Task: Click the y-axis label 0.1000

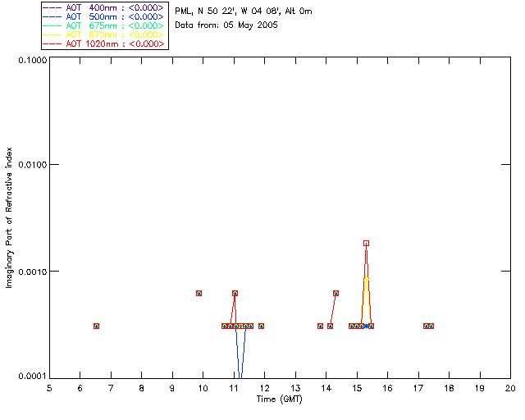Action: (x=33, y=60)
